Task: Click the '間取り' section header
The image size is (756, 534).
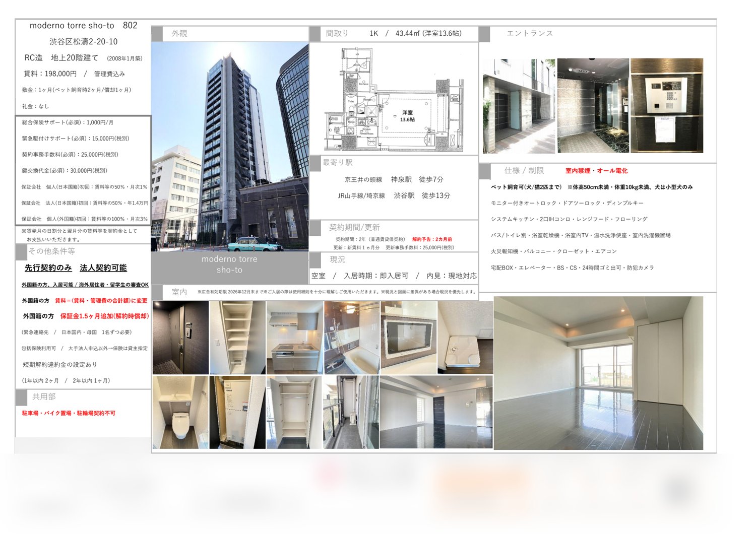Action: click(337, 33)
